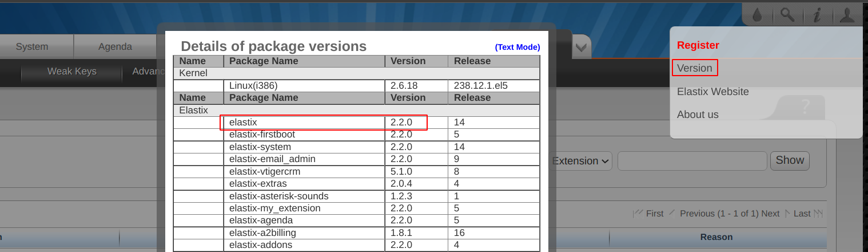Select the Linux(i386) package name
Viewport: 868px width, 252px height.
point(253,85)
